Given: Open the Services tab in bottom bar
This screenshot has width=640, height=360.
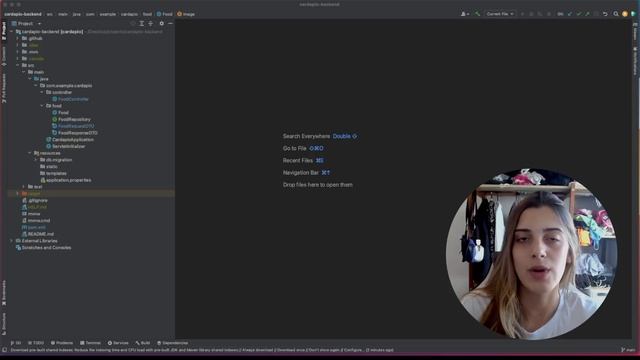Looking at the screenshot, I should coord(118,343).
